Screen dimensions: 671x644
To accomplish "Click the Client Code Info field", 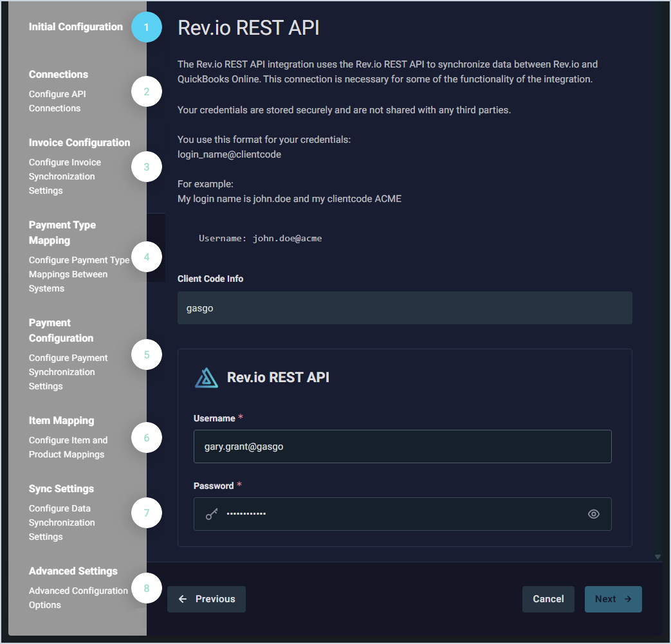I will pos(405,308).
